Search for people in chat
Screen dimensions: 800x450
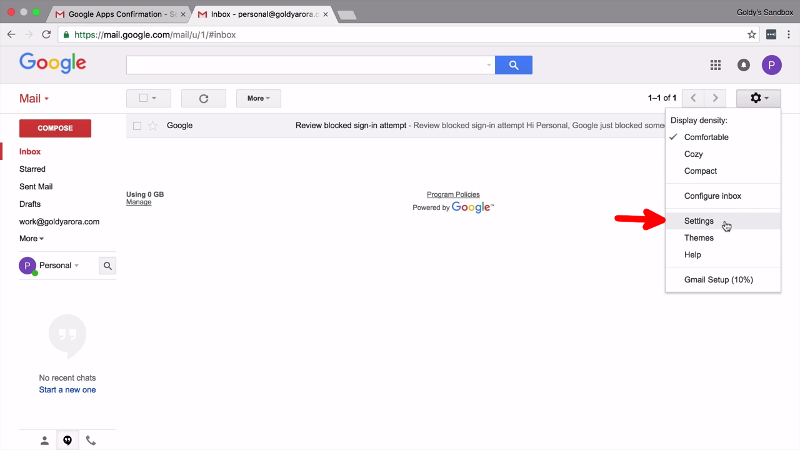pyautogui.click(x=107, y=266)
